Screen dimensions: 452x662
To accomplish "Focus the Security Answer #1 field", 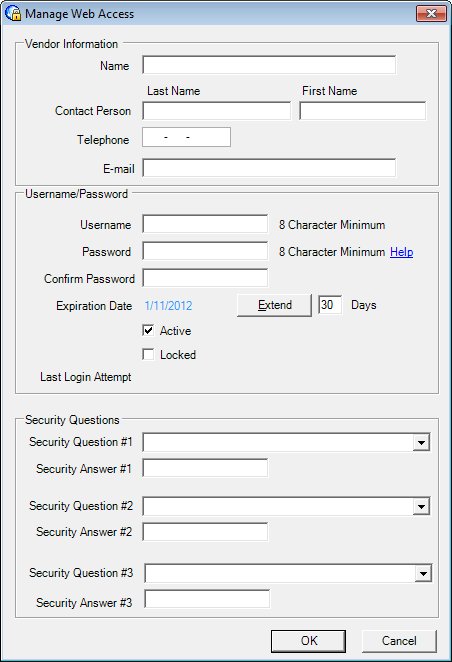I will tap(205, 468).
